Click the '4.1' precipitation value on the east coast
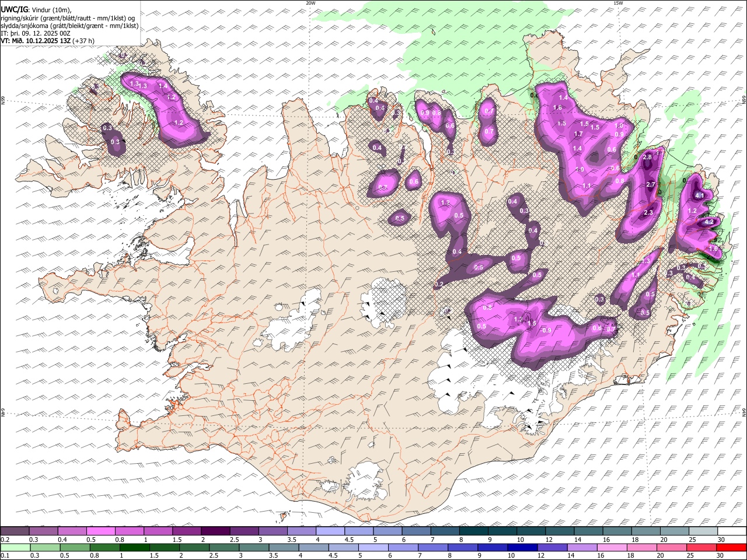This screenshot has width=747, height=560. (x=700, y=195)
